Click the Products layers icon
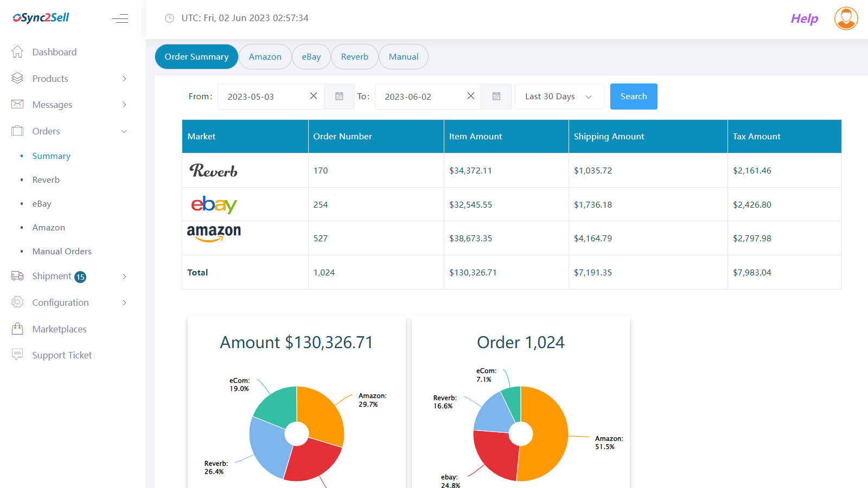 click(17, 79)
